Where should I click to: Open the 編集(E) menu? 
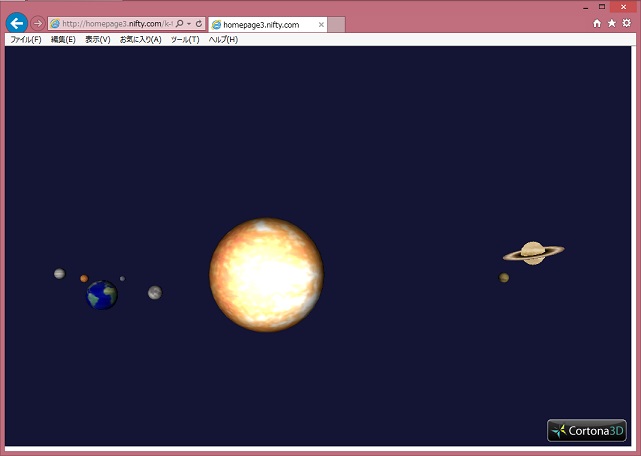[63, 39]
